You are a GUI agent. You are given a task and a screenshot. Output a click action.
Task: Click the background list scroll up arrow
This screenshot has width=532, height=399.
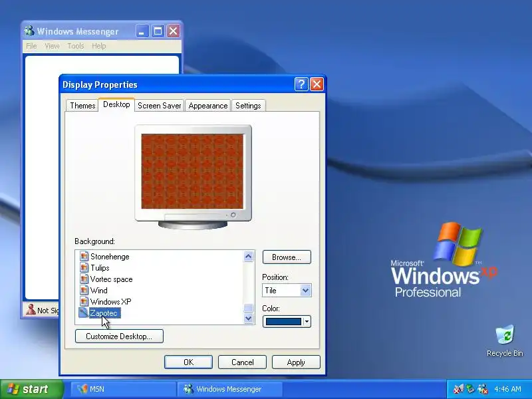(x=248, y=257)
